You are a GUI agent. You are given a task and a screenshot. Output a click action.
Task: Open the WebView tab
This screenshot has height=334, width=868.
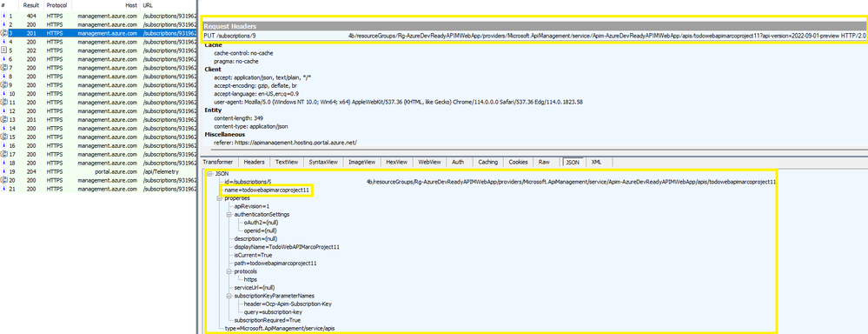[x=429, y=163]
